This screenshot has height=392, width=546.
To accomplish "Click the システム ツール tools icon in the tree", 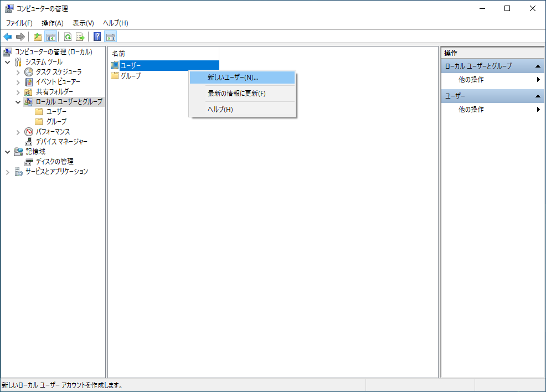I will (x=18, y=62).
